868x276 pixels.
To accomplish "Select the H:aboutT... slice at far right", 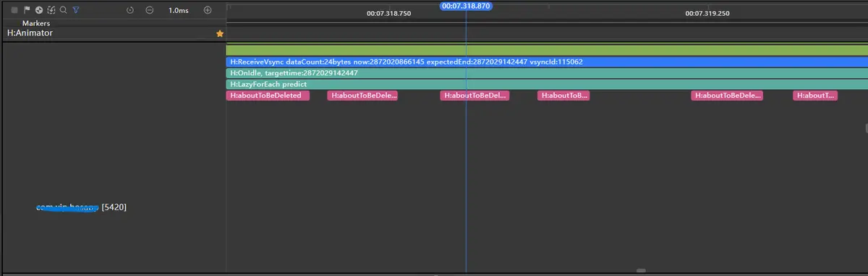I will (x=815, y=96).
